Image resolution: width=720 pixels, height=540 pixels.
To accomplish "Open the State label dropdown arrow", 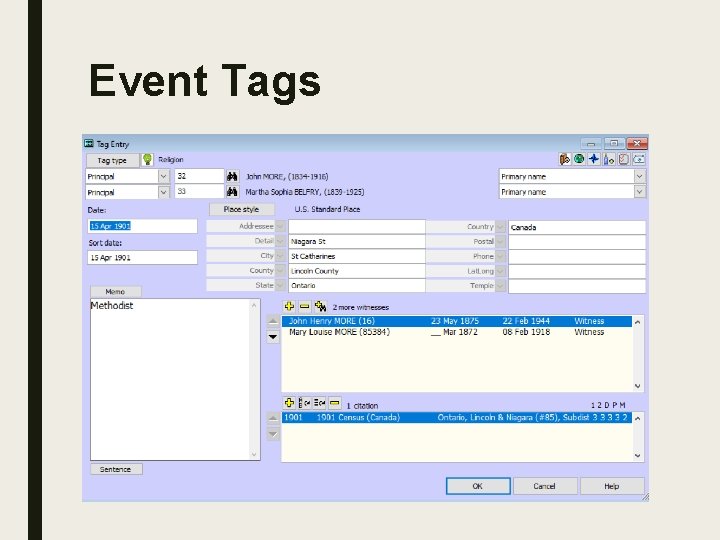I will [280, 285].
